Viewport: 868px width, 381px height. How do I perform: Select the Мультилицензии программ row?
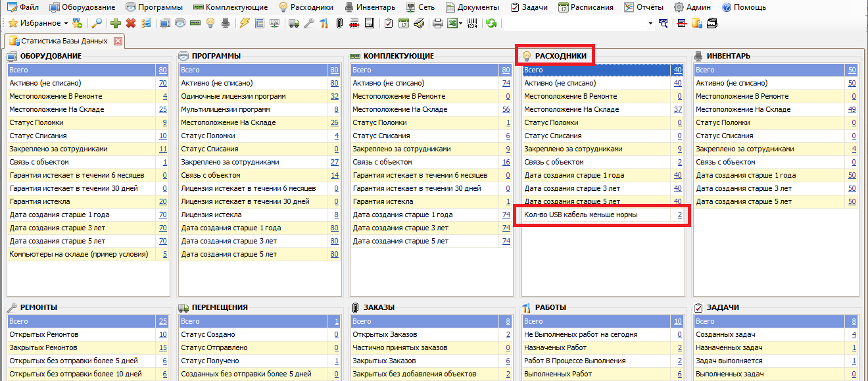click(260, 109)
